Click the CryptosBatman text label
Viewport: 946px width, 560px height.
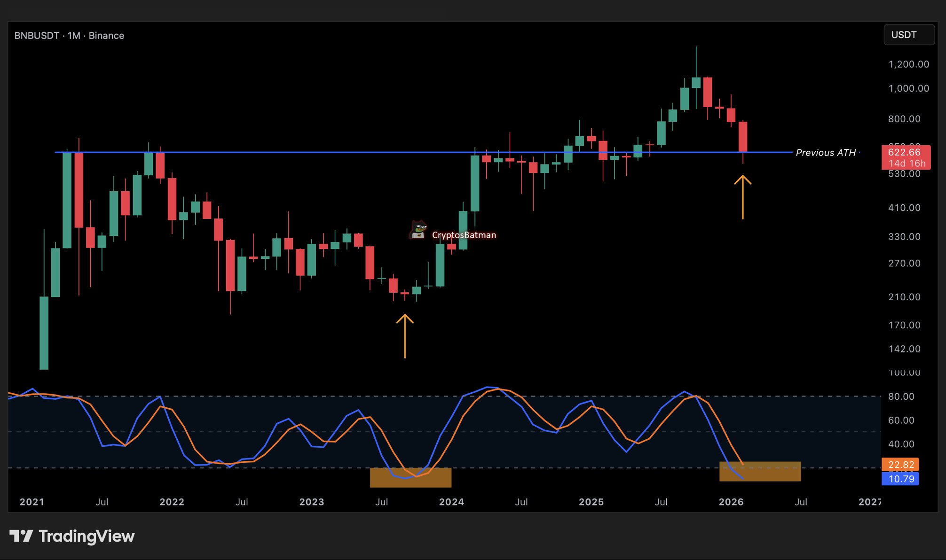click(x=464, y=235)
